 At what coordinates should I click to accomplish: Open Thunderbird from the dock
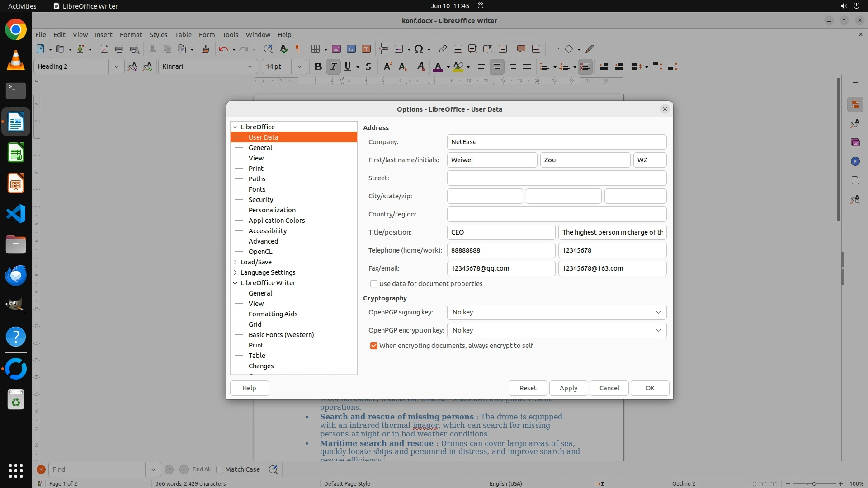pos(16,275)
